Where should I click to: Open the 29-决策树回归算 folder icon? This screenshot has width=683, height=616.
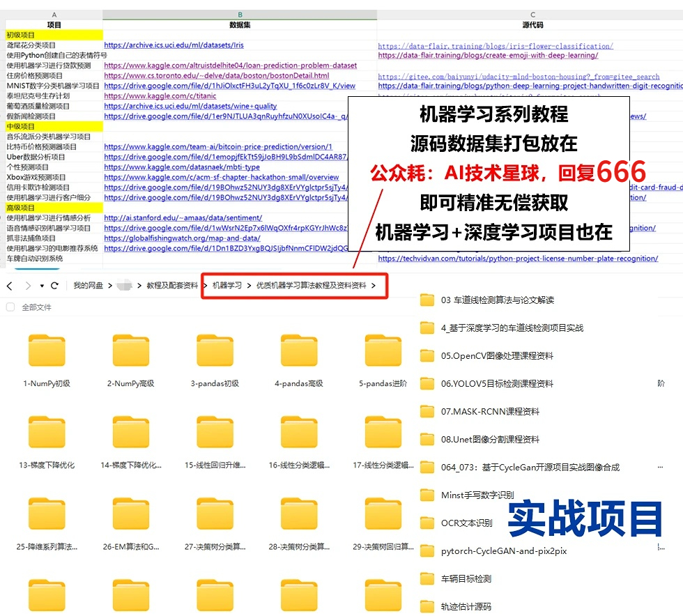pyautogui.click(x=383, y=513)
